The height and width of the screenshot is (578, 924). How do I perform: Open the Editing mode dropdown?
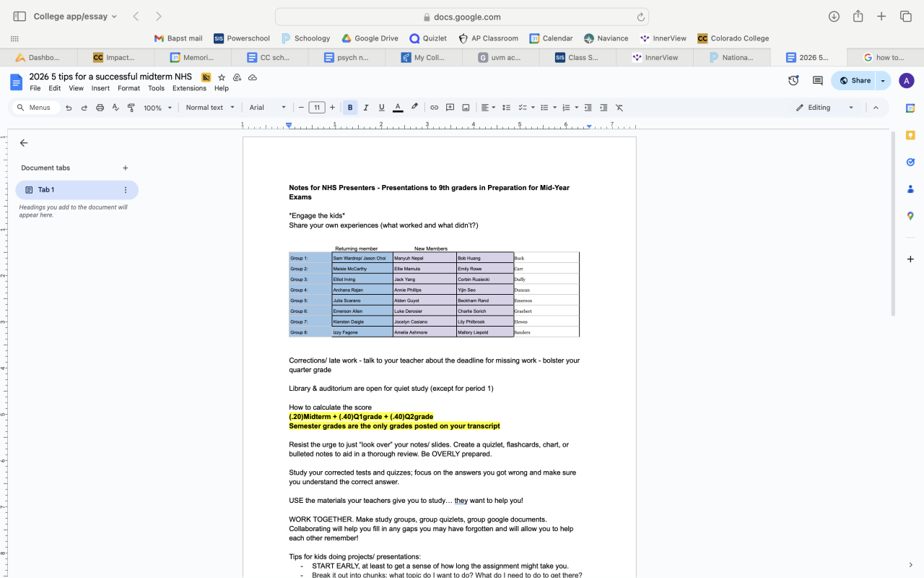[x=824, y=108]
